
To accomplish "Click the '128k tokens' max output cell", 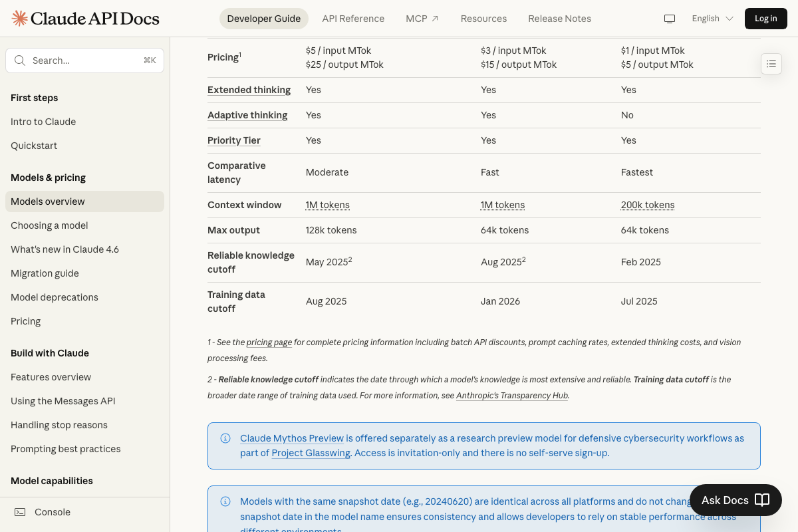I will click(331, 230).
